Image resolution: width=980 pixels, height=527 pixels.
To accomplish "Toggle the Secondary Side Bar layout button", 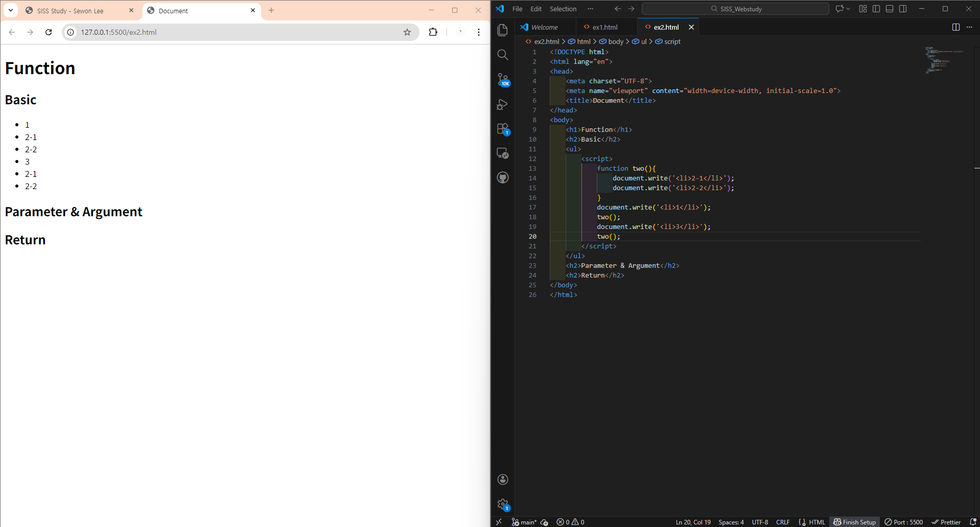I will [903, 9].
